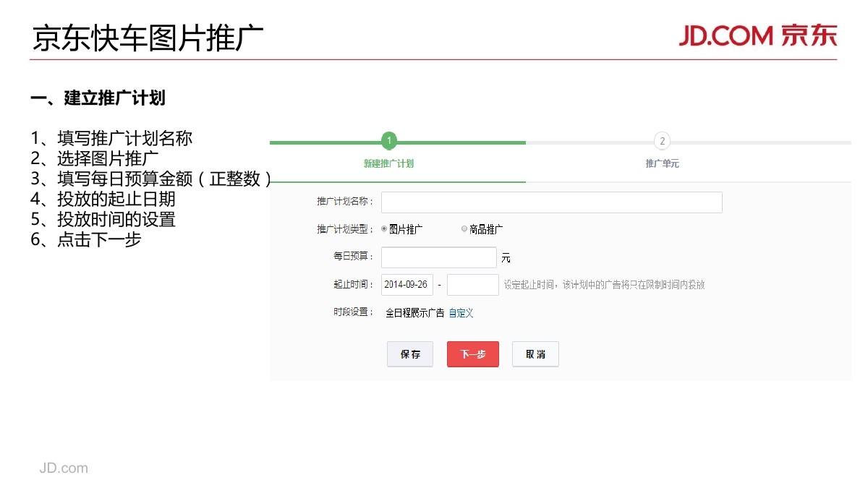868x488 pixels.
Task: Click the 推广计划类型 label
Action: pos(345,229)
